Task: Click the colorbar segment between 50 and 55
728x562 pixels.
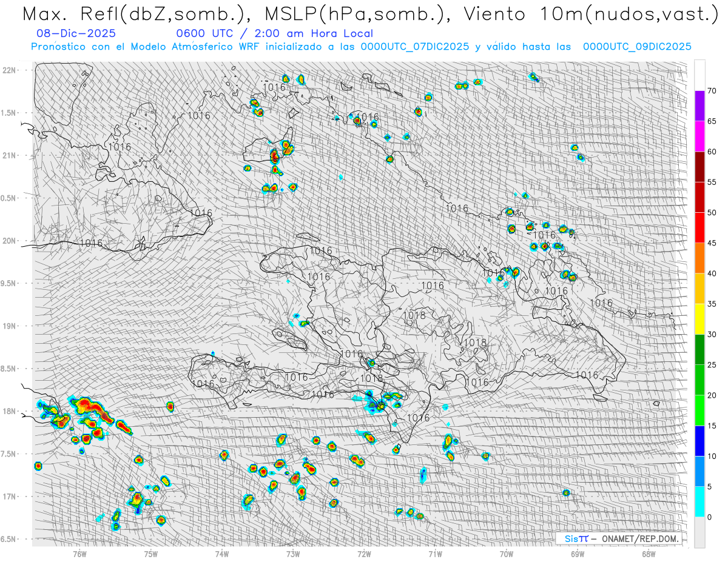Action: 699,197
